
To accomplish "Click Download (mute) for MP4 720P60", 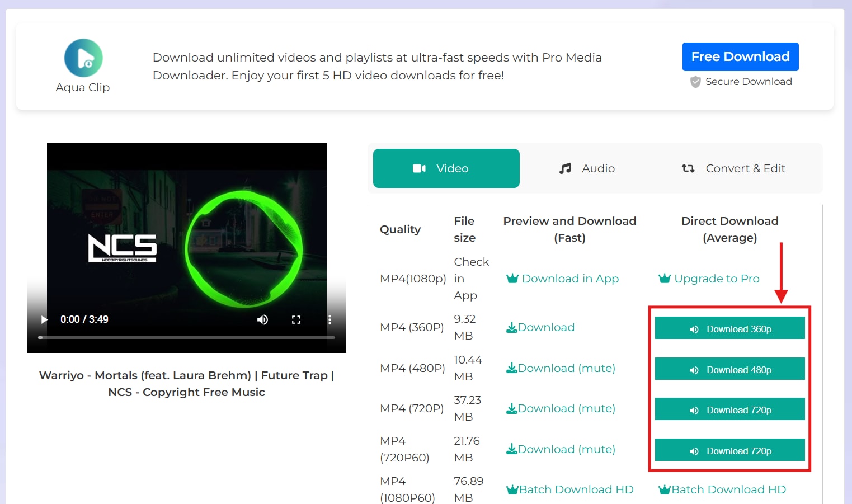I will pos(561,449).
